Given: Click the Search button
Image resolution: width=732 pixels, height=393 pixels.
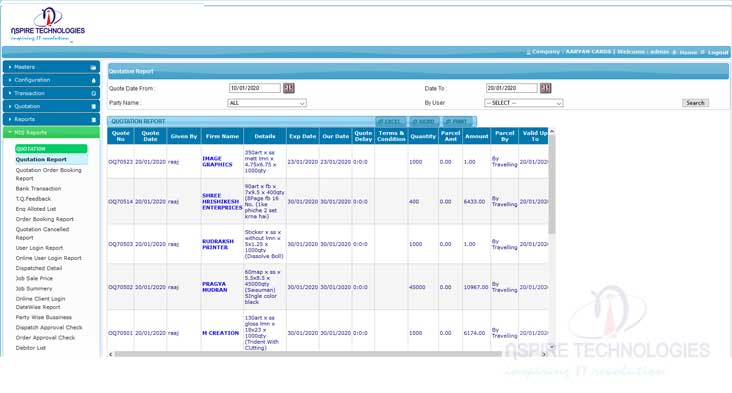Looking at the screenshot, I should (695, 103).
